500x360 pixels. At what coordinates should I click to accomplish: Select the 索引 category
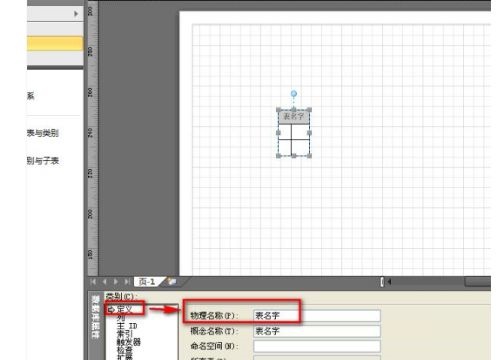tap(124, 334)
